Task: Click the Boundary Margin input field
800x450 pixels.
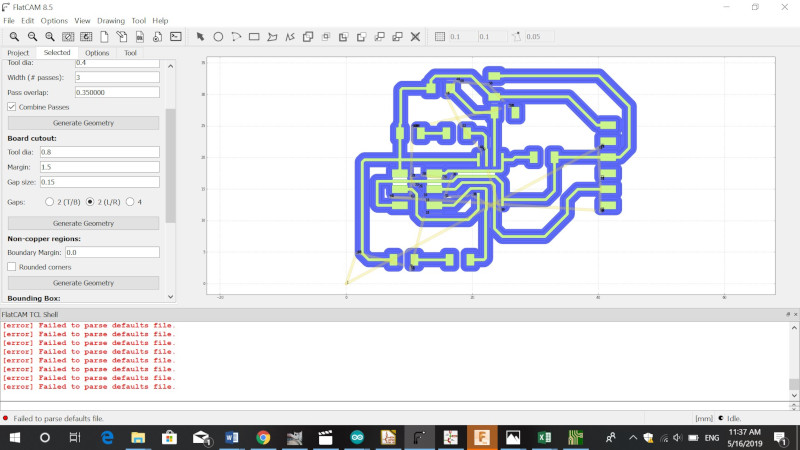Action: 112,252
